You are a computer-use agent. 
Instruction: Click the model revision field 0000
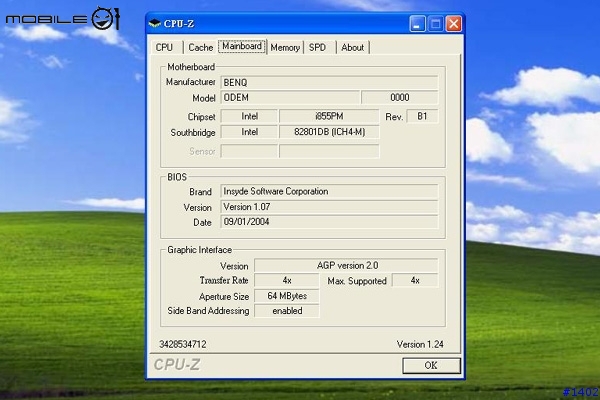coord(400,98)
